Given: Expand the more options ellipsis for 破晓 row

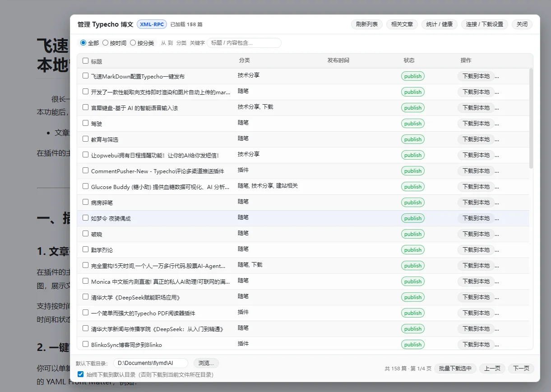Looking at the screenshot, I should (497, 234).
